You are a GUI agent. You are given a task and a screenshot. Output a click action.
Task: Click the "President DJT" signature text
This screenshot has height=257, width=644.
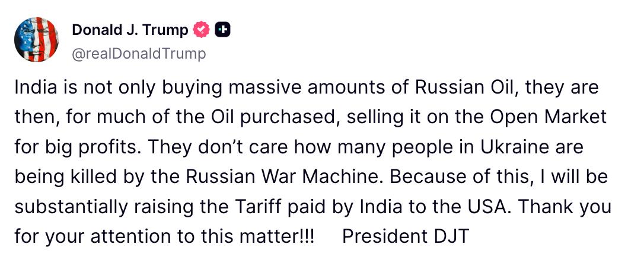tap(406, 236)
